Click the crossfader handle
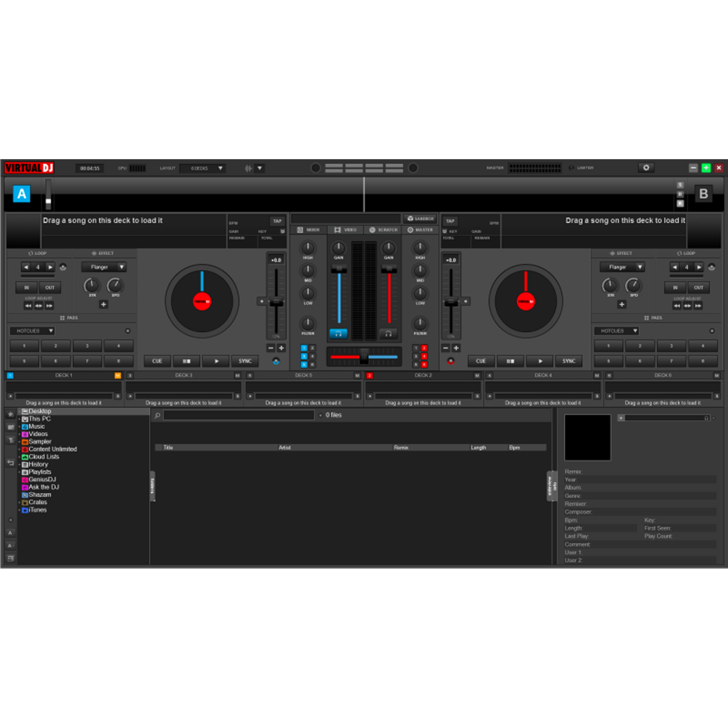This screenshot has width=728, height=728. [x=364, y=356]
